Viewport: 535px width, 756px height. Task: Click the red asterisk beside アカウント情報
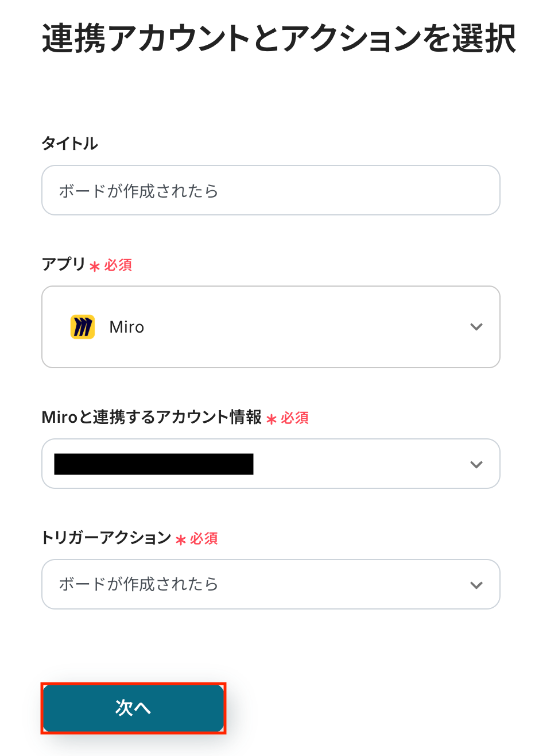pyautogui.click(x=272, y=419)
